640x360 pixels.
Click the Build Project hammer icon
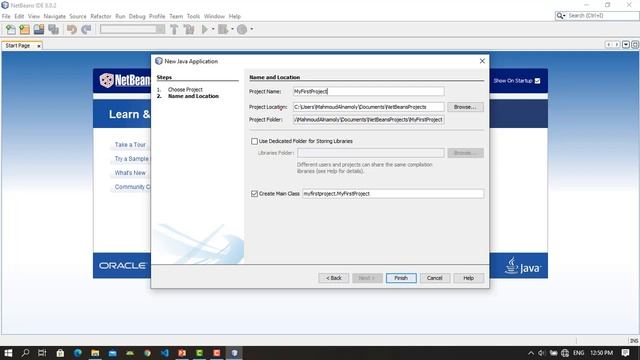tap(174, 29)
